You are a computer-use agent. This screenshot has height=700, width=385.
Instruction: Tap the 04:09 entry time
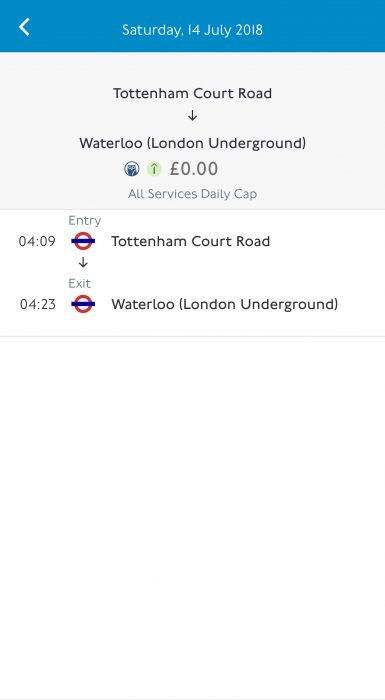click(37, 242)
